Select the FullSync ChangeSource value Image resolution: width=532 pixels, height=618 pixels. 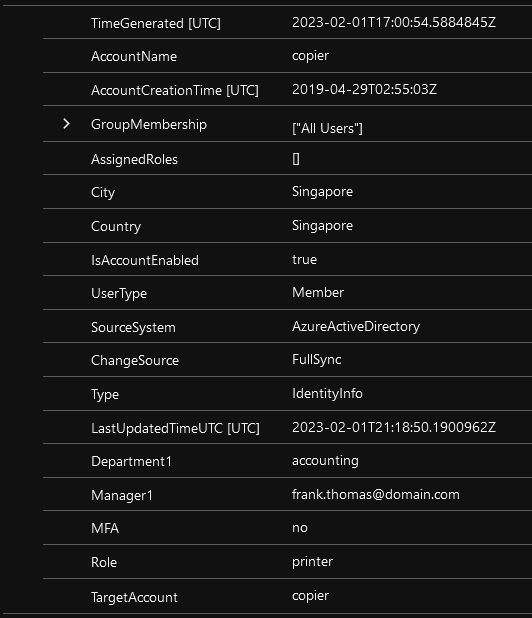click(x=316, y=359)
